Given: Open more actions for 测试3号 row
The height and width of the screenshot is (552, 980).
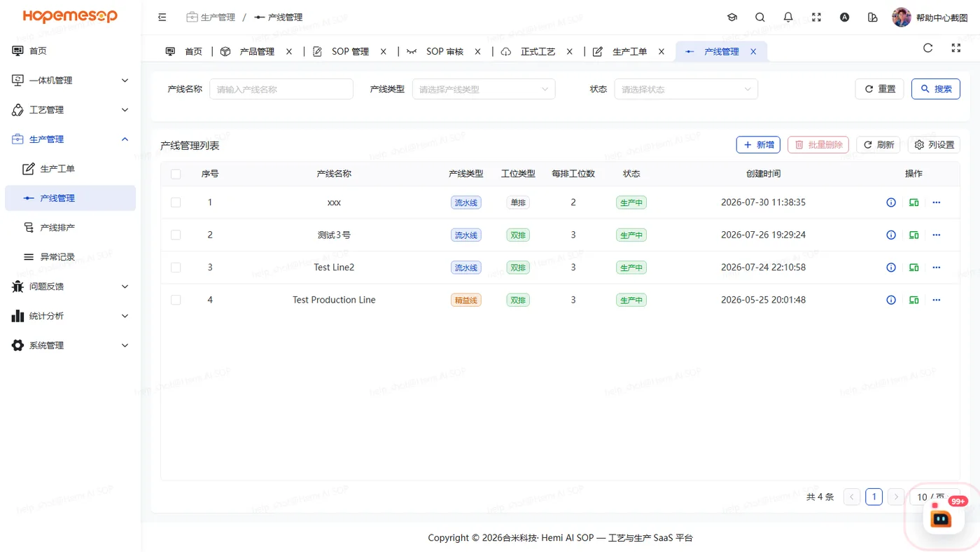Looking at the screenshot, I should [937, 235].
